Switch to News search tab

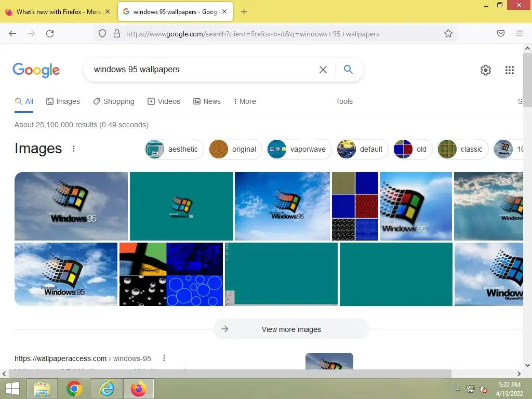click(207, 101)
